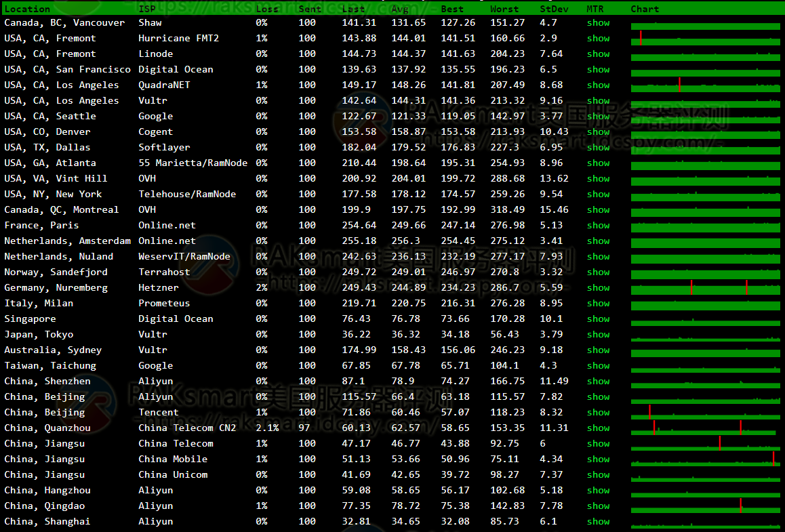This screenshot has width=785, height=532.
Task: Click the Sent column header
Action: (310, 9)
